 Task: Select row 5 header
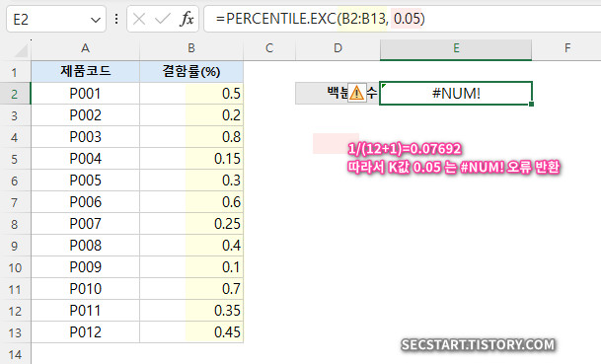[x=15, y=159]
